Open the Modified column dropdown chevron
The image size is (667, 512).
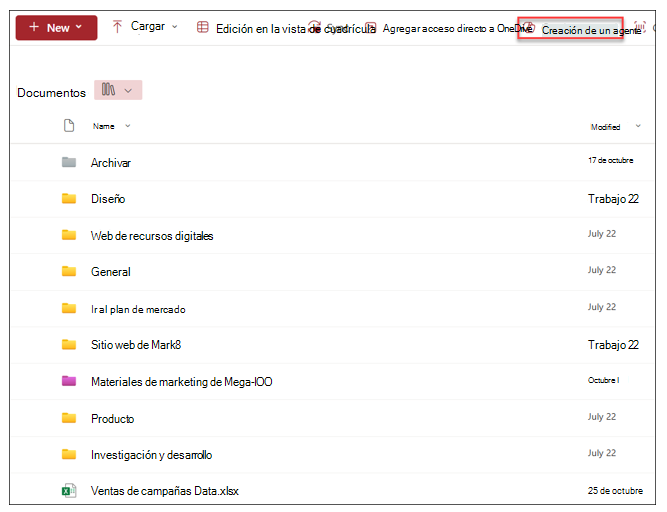click(x=638, y=126)
